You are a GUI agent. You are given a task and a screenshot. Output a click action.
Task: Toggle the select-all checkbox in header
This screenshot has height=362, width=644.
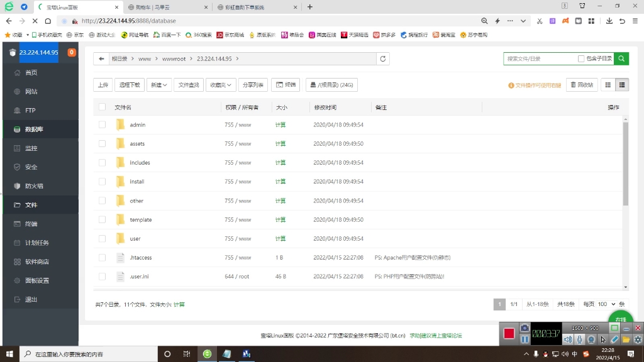tap(103, 107)
